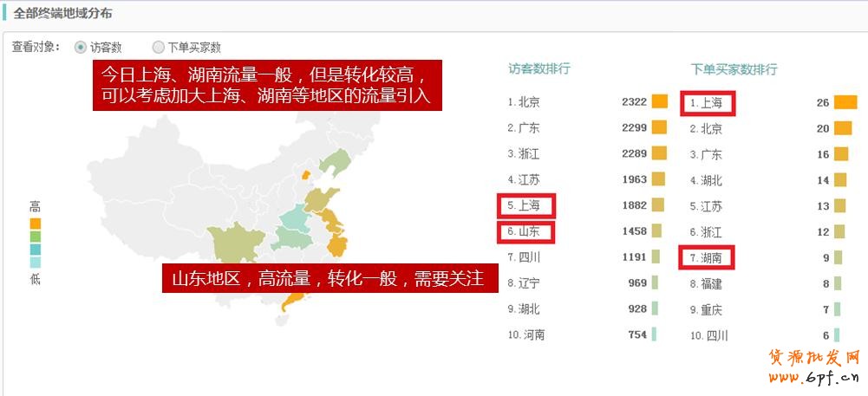
Task: Click the light cyan low legend swatch
Action: 35,262
